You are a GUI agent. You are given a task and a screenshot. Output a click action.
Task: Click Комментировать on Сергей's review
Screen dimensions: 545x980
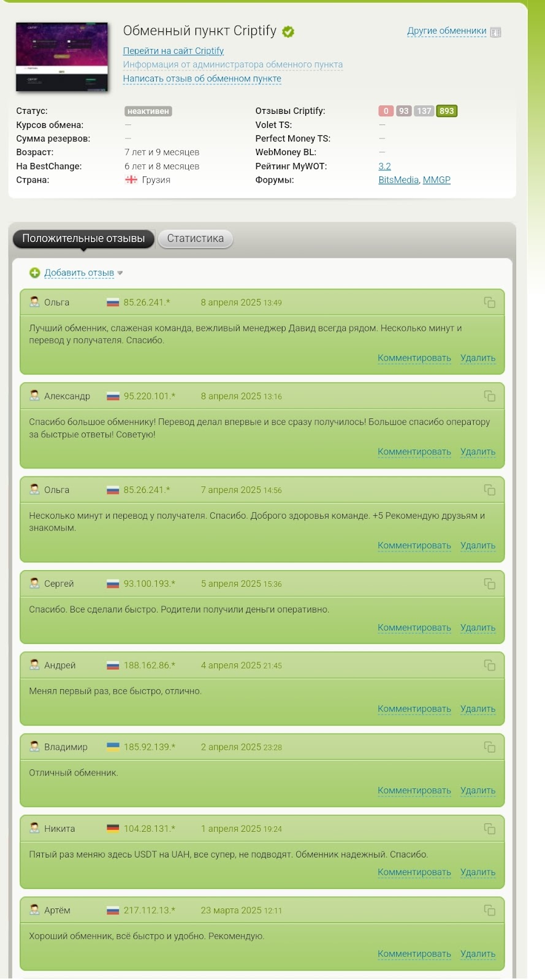click(x=414, y=627)
